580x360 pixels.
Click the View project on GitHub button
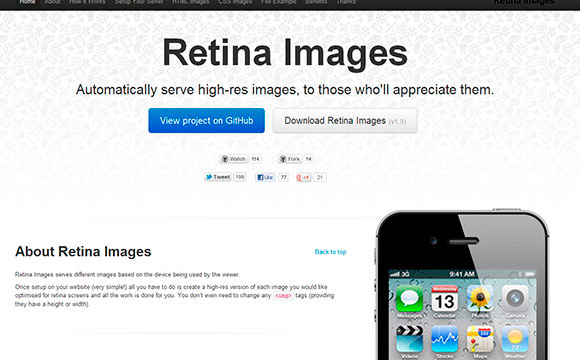point(206,120)
